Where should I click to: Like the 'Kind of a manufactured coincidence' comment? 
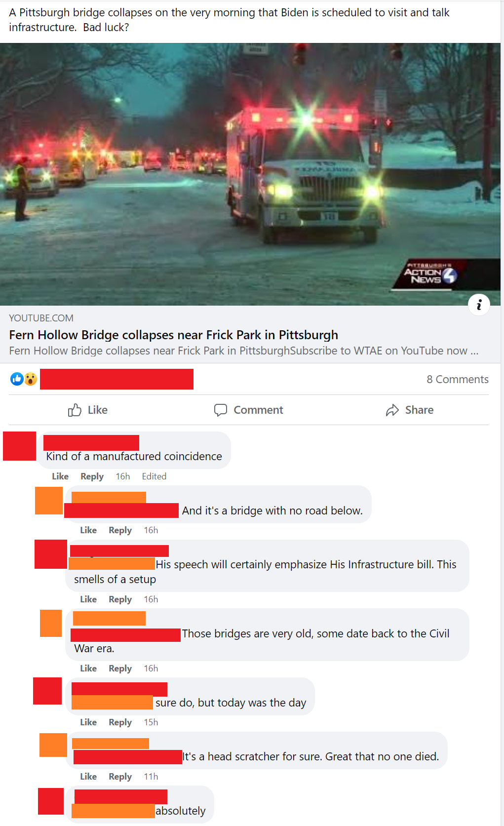click(60, 476)
